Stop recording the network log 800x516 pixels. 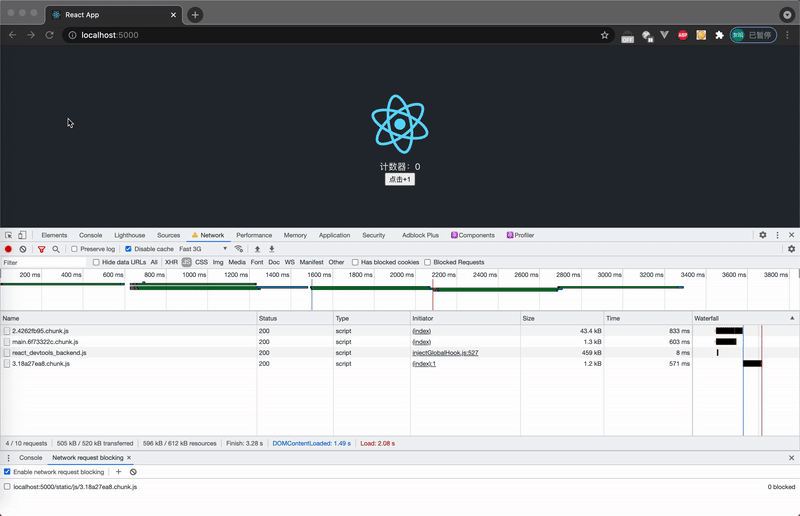pyautogui.click(x=8, y=249)
